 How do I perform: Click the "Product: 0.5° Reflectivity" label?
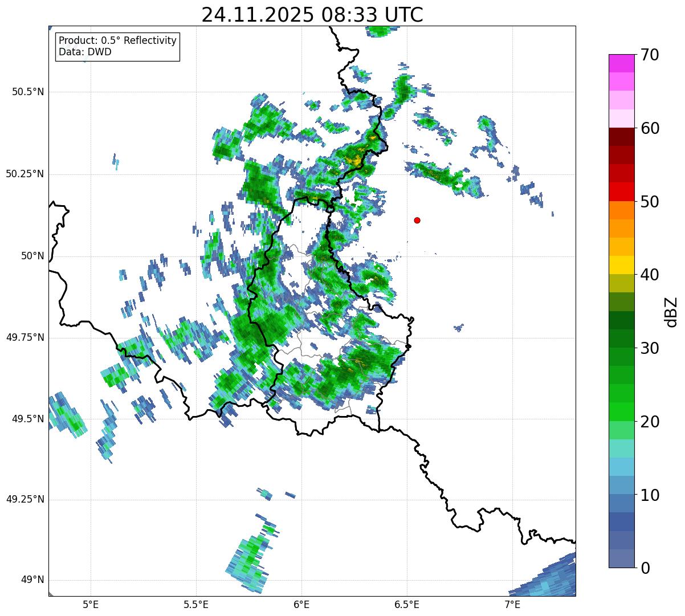coord(117,41)
